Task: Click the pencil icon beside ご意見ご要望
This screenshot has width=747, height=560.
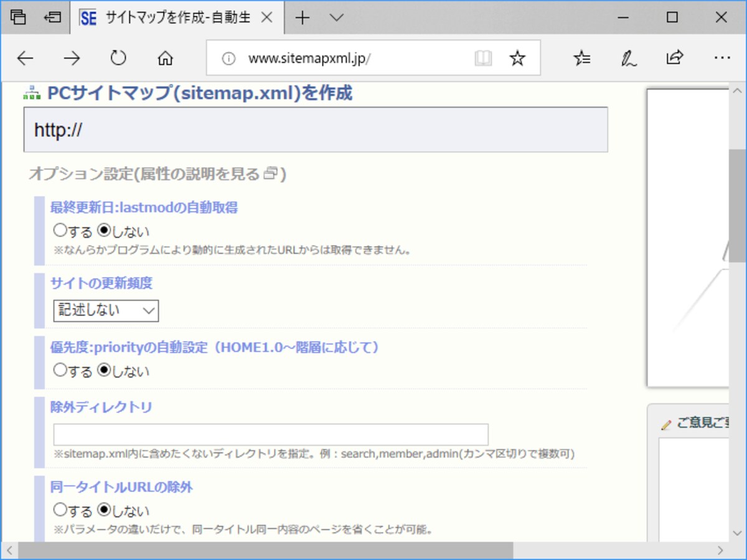Action: coord(666,424)
